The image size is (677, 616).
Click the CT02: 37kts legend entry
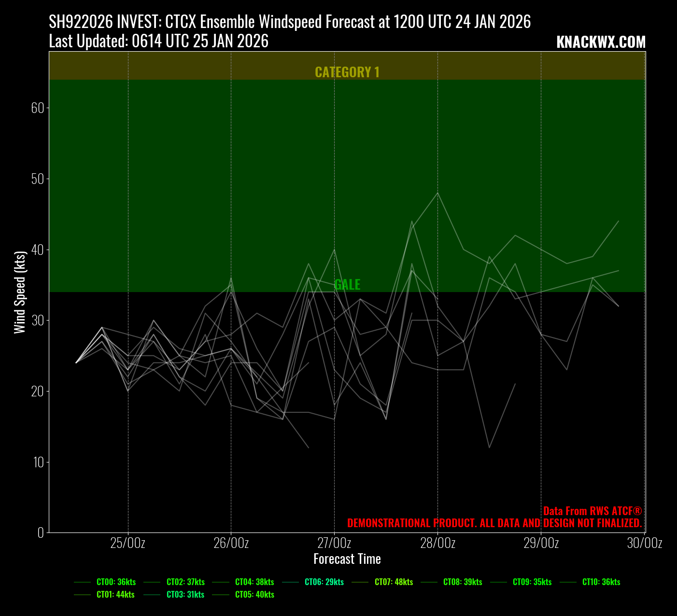coord(185,582)
